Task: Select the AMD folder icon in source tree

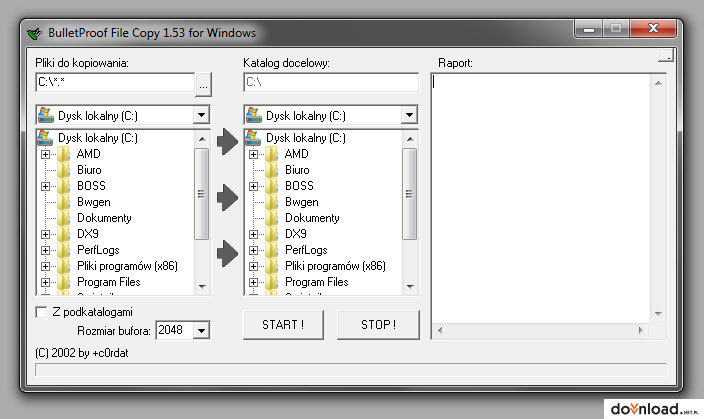Action: click(x=63, y=154)
